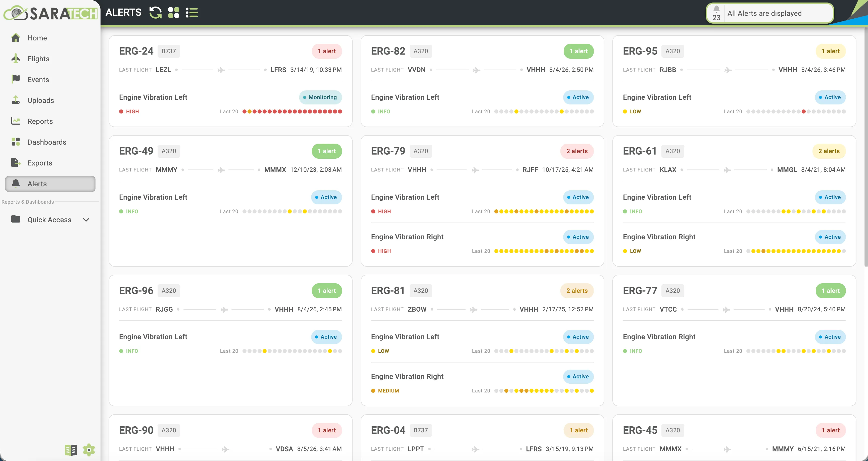Click ERG-95 1 alert badge
The height and width of the screenshot is (461, 868).
point(831,51)
